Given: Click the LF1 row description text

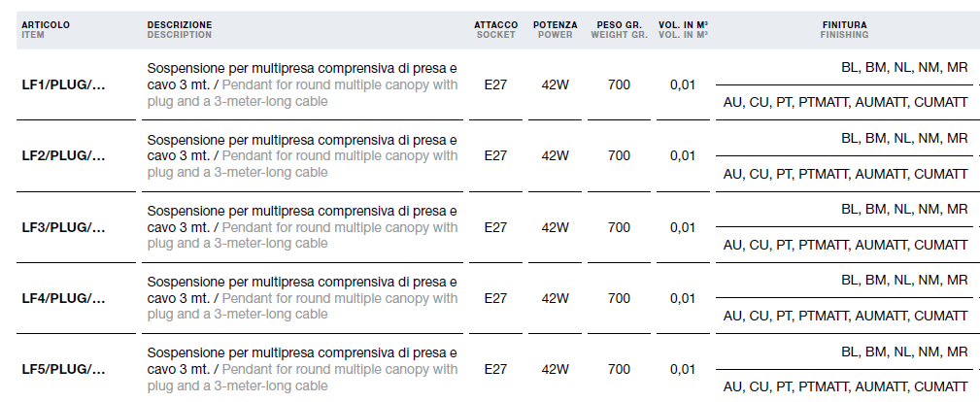Looking at the screenshot, I should [302, 85].
